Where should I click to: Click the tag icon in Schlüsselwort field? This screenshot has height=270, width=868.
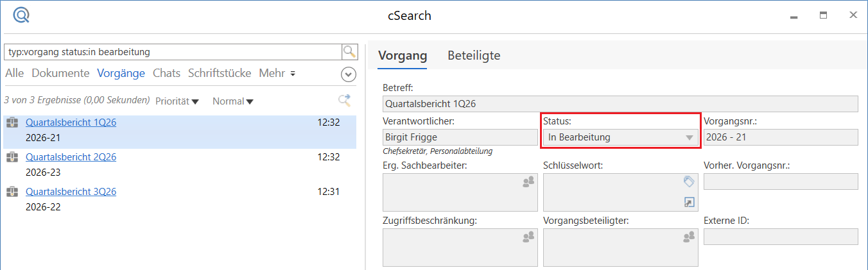click(x=689, y=181)
